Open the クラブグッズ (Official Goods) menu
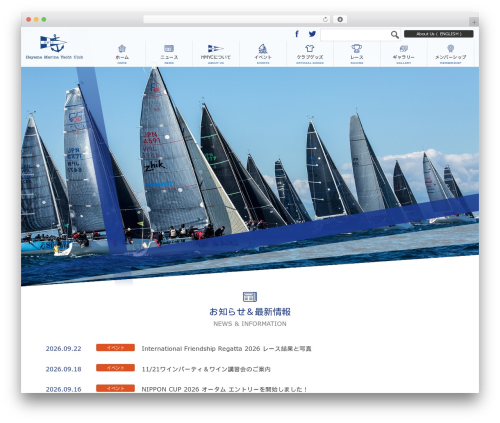This screenshot has height=423, width=500. point(310,54)
